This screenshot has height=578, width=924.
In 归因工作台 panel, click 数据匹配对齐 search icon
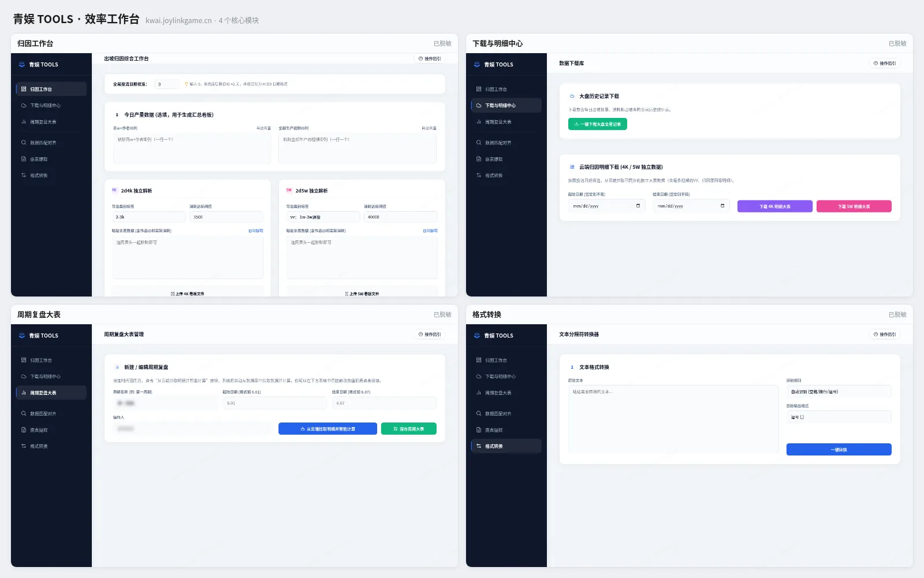coord(24,143)
